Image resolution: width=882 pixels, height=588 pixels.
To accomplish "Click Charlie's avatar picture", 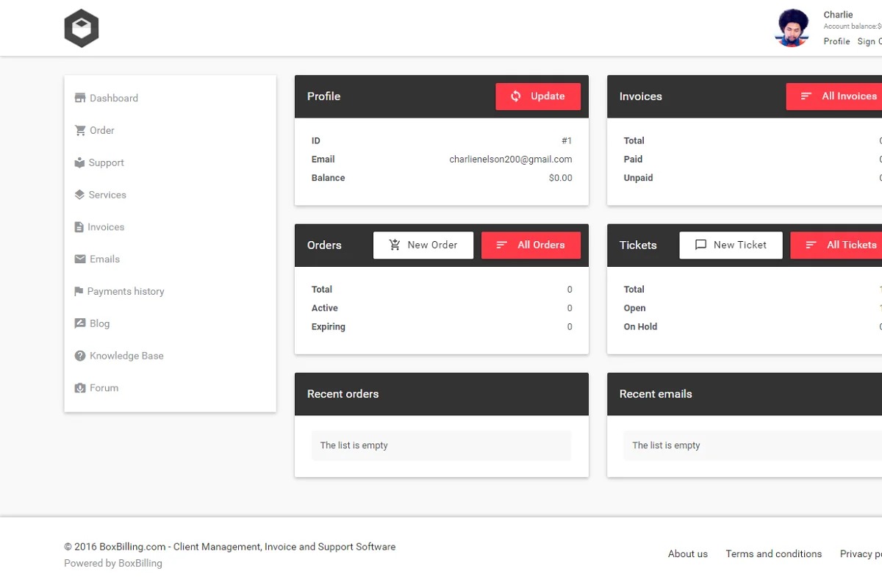I will coord(792,29).
